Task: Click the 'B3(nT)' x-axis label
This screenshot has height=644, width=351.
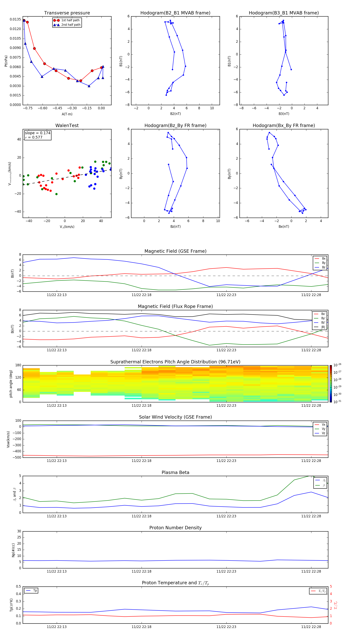Action: tap(284, 114)
